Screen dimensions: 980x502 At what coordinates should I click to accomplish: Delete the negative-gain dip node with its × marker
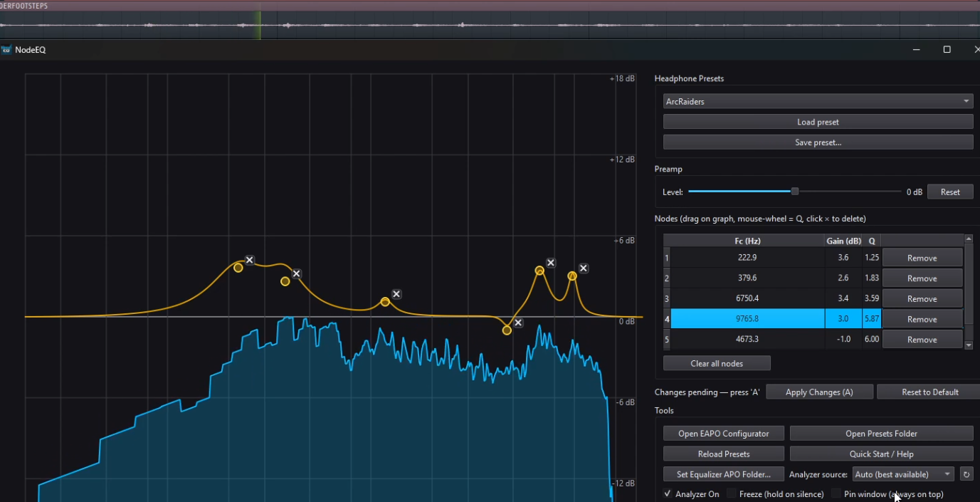(x=517, y=322)
